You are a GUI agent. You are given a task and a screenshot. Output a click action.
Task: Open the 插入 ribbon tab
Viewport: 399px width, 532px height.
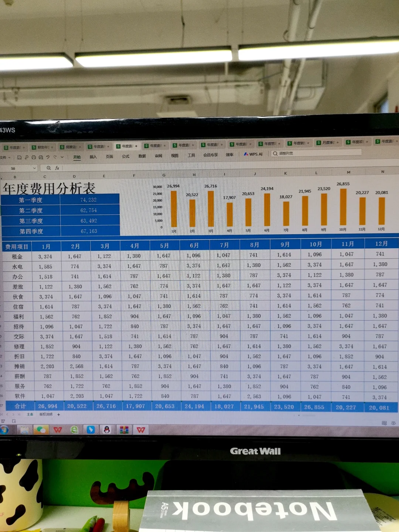coord(93,157)
